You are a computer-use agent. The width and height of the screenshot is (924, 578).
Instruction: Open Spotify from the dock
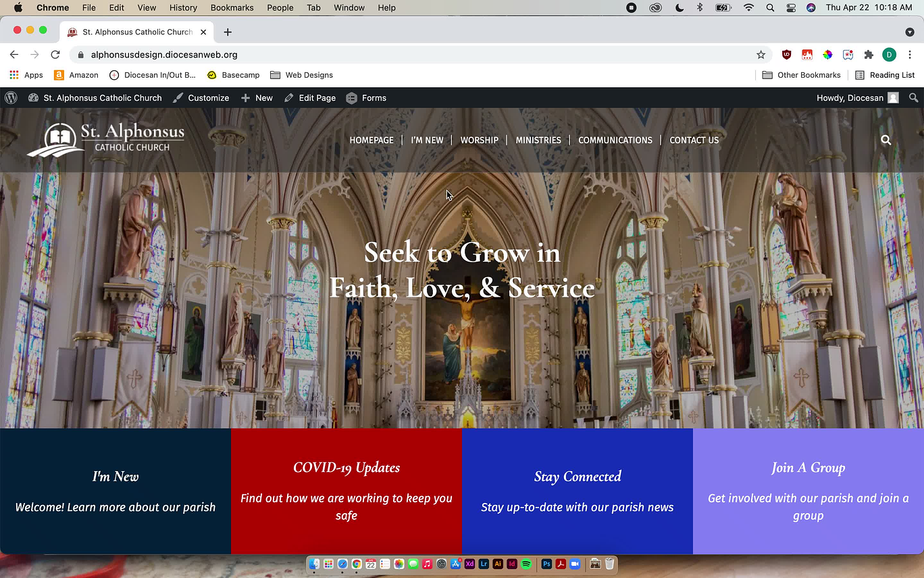526,564
